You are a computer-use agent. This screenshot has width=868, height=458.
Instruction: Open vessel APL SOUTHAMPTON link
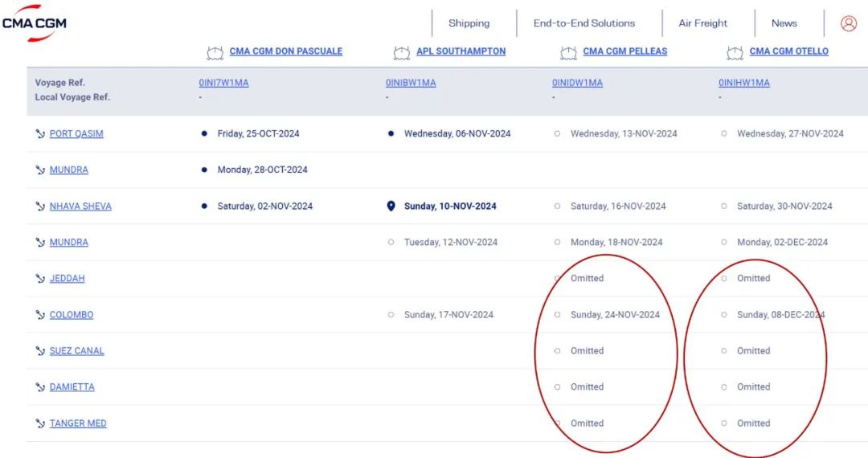(x=461, y=51)
